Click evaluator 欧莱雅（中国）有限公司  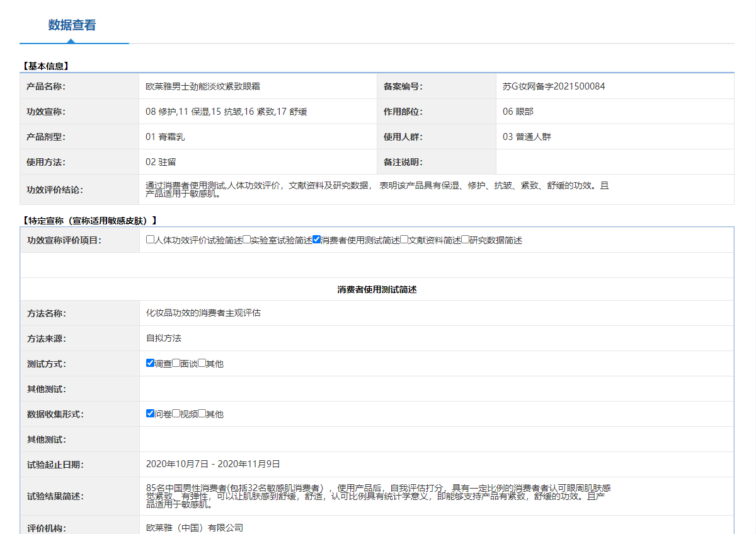(194, 528)
